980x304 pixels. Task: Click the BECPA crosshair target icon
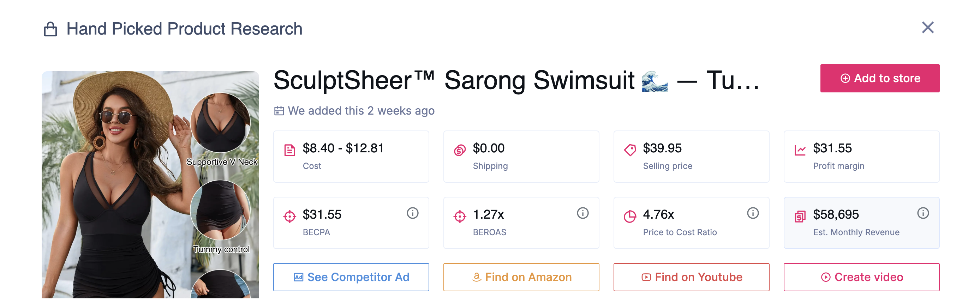(x=289, y=217)
